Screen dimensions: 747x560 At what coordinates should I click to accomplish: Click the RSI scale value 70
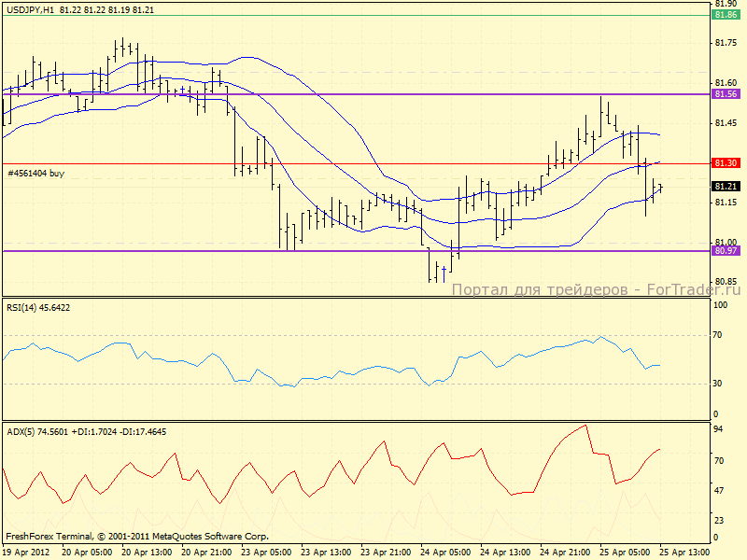click(x=719, y=334)
